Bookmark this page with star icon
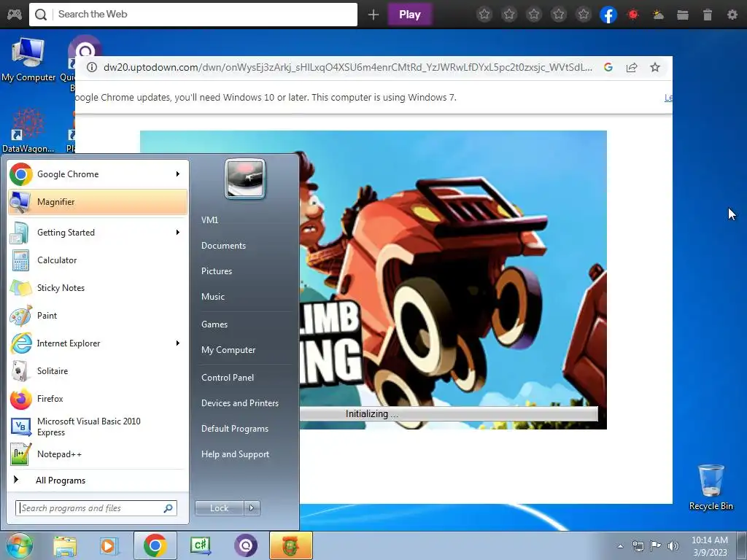The height and width of the screenshot is (560, 747). 655,68
